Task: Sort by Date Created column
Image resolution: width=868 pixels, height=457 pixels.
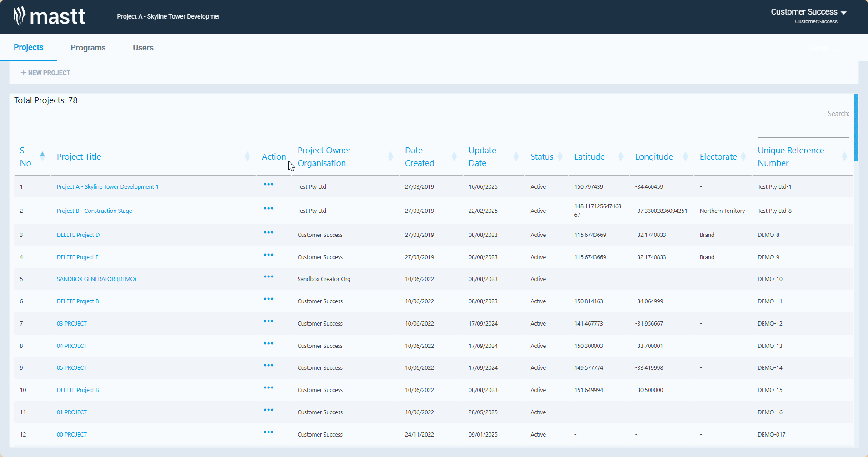Action: 454,156
